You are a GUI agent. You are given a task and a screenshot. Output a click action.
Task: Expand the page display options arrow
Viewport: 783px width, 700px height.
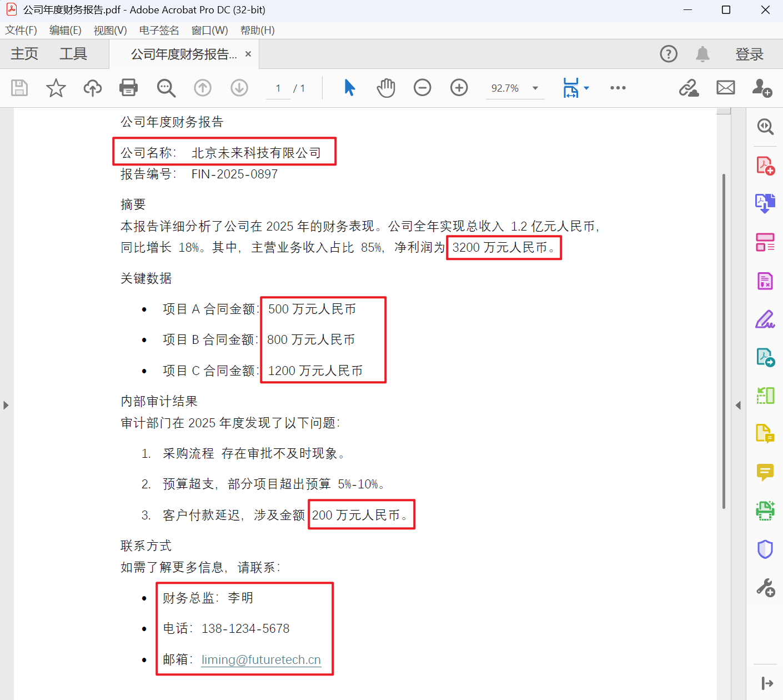click(x=586, y=87)
